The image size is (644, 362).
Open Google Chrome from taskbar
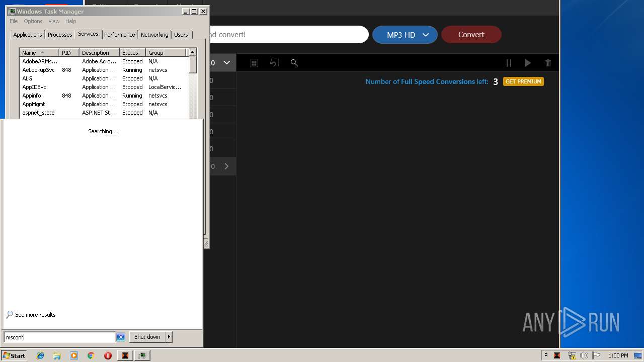91,355
